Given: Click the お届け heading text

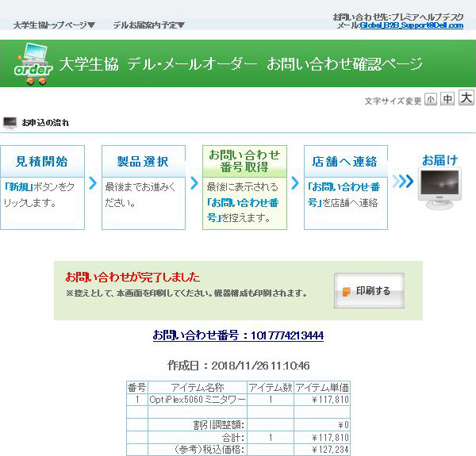Looking at the screenshot, I should 440,160.
